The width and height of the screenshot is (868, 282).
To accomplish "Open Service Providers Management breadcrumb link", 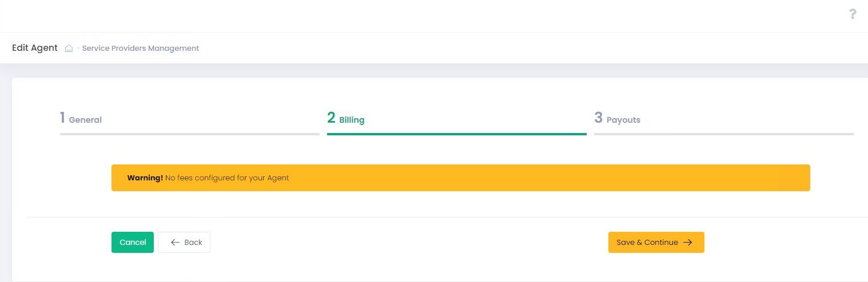I will (x=141, y=49).
